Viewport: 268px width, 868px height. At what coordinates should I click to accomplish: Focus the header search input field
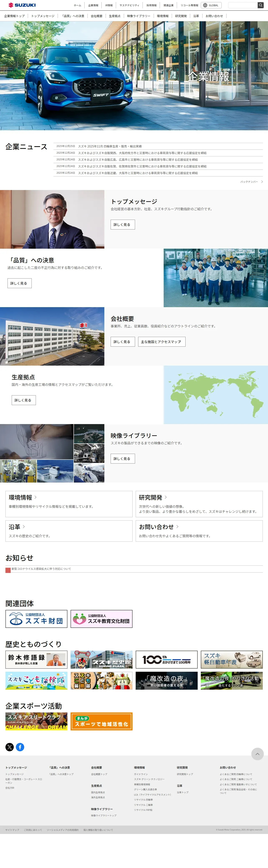pos(243,5)
